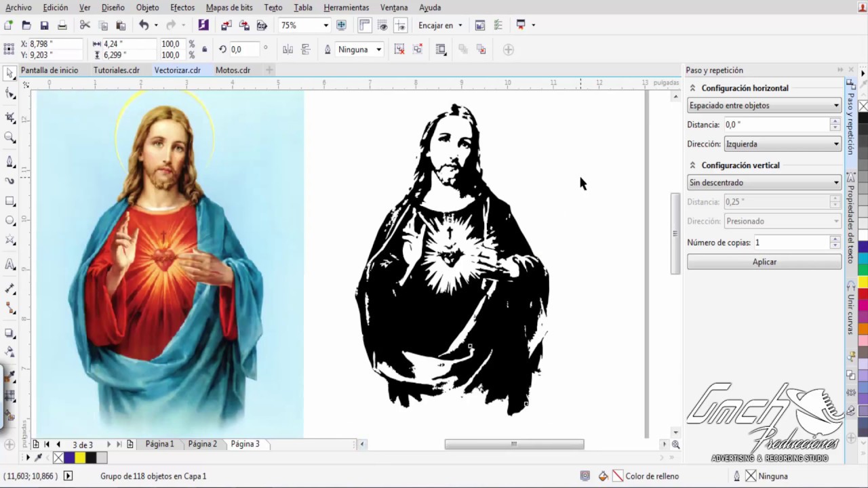Image resolution: width=868 pixels, height=488 pixels.
Task: Go to the first page arrow
Action: coord(47,445)
